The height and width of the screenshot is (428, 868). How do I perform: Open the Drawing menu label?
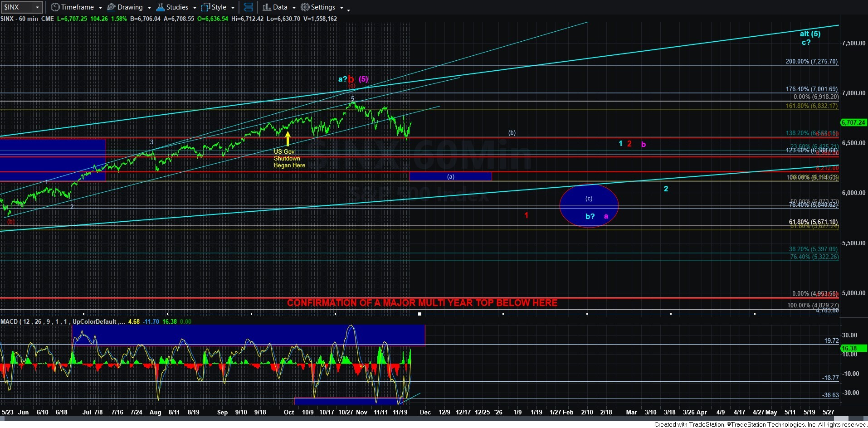click(130, 7)
